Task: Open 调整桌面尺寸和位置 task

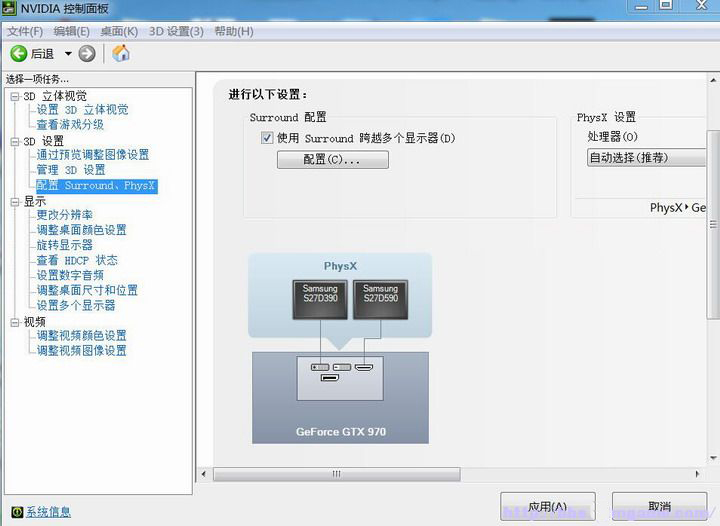Action: pos(87,290)
